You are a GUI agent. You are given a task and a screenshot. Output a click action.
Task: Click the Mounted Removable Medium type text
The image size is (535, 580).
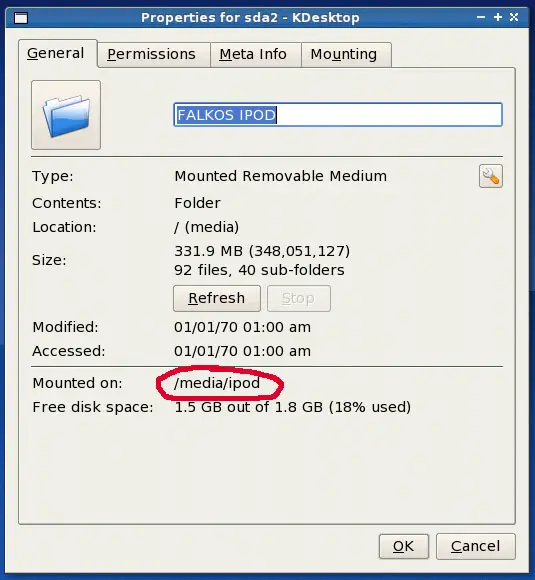point(280,176)
